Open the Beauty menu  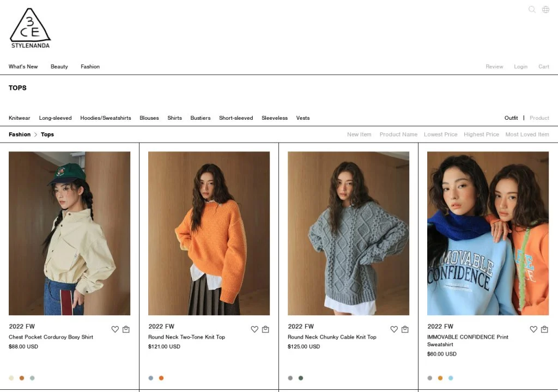[59, 66]
